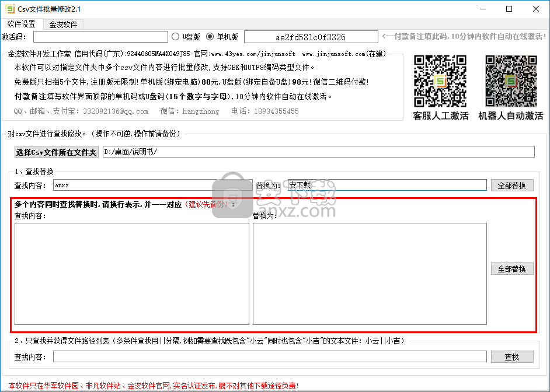Viewport: 550px width, 392px height.
Task: Click the 替换为 field containing 安下载
Action: click(x=387, y=185)
